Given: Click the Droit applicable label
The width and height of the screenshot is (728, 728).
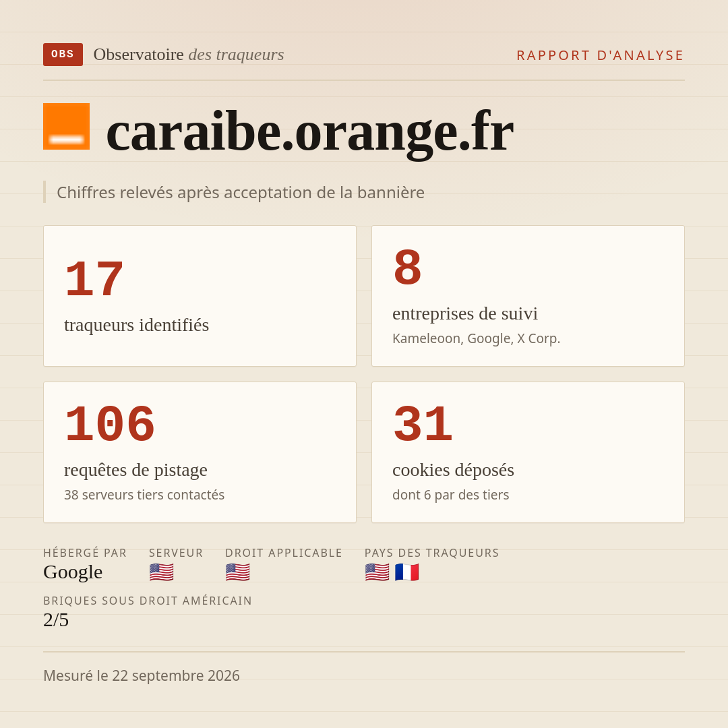Looking at the screenshot, I should pyautogui.click(x=284, y=553).
